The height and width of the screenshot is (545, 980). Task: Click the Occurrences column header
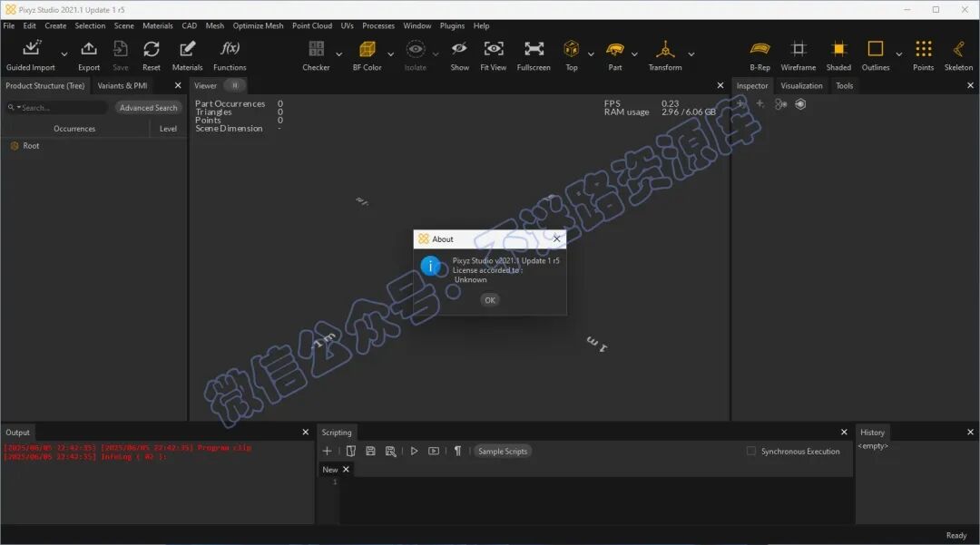coord(74,129)
